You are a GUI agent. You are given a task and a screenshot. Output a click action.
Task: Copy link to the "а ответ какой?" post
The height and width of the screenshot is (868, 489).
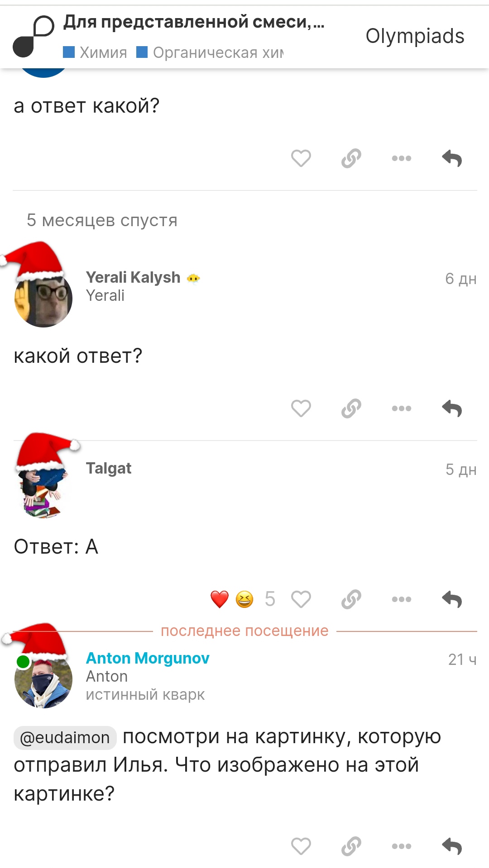click(x=351, y=158)
